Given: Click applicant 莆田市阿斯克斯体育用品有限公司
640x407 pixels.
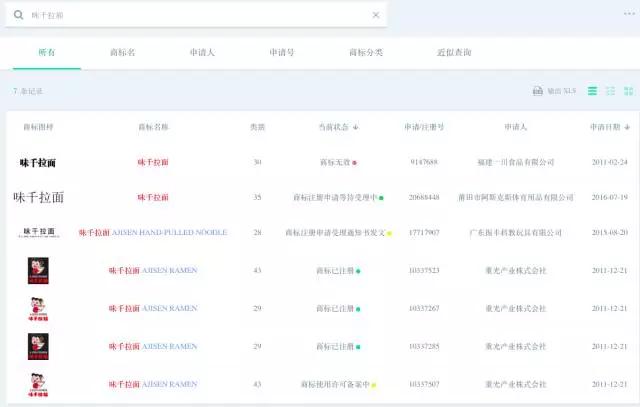Looking at the screenshot, I should pyautogui.click(x=516, y=198).
